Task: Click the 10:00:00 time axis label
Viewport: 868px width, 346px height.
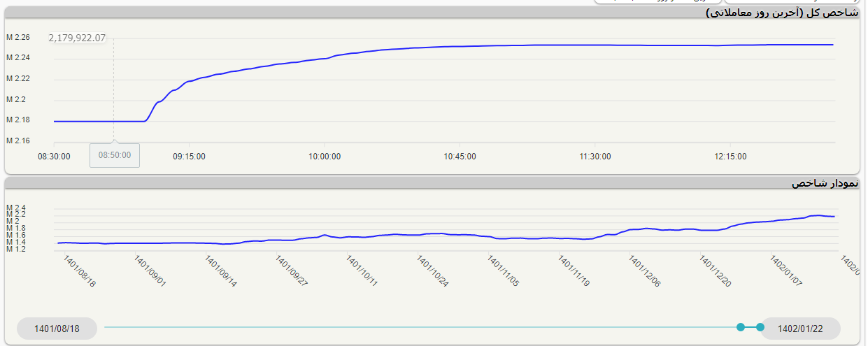Action: point(325,157)
